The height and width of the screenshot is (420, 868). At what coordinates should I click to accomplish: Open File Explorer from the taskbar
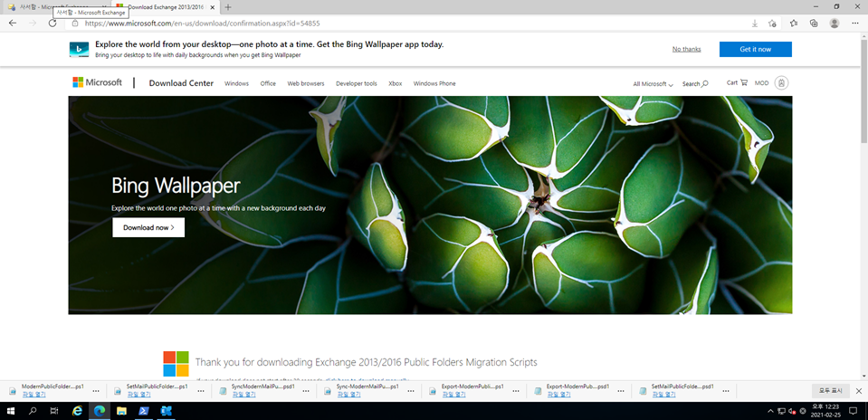coord(121,411)
